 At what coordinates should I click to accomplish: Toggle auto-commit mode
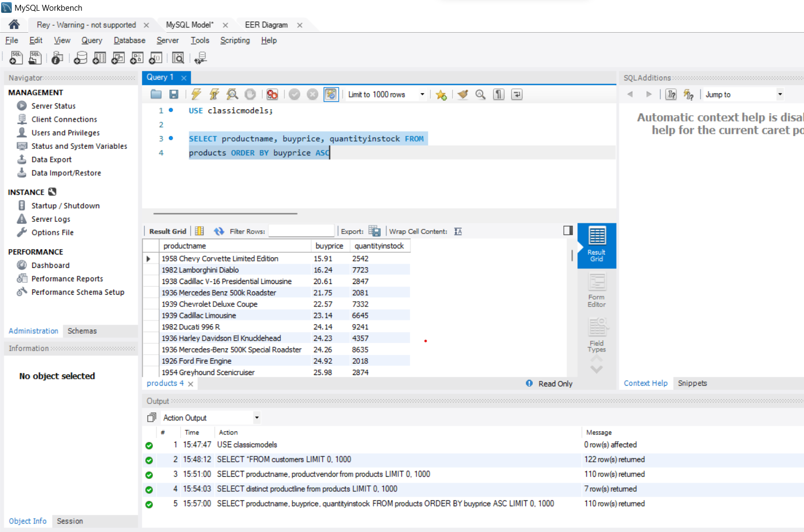(331, 94)
